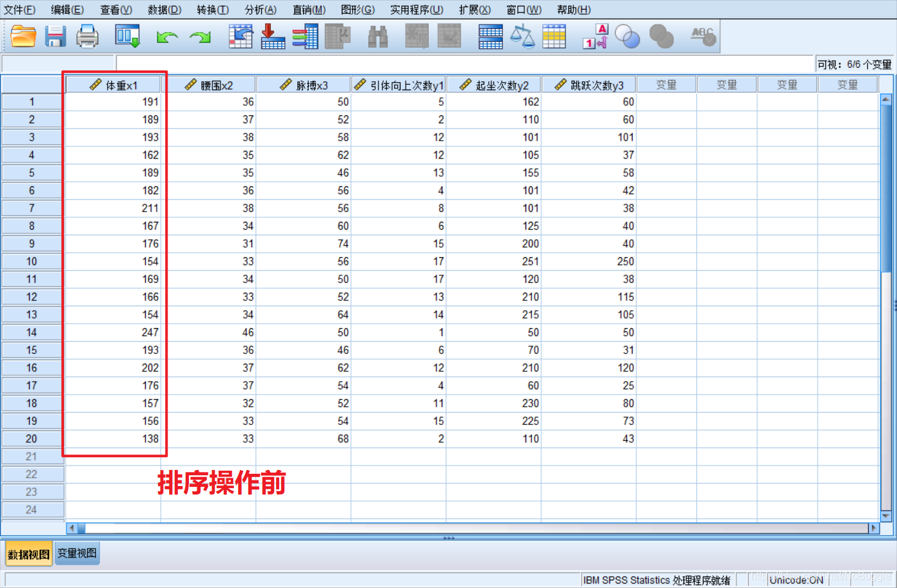Open the 分析(A) menu

(261, 10)
